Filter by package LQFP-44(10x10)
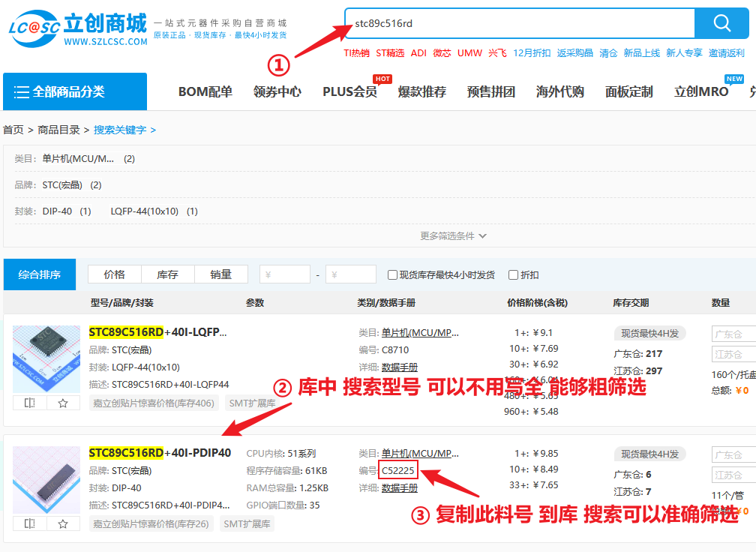Viewport: 756px width, 552px height. pyautogui.click(x=145, y=211)
